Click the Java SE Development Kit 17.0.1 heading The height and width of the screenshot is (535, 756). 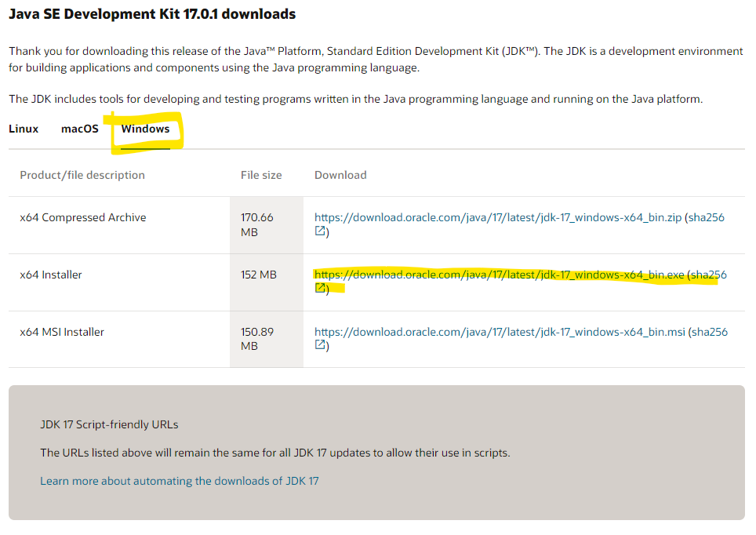click(152, 14)
